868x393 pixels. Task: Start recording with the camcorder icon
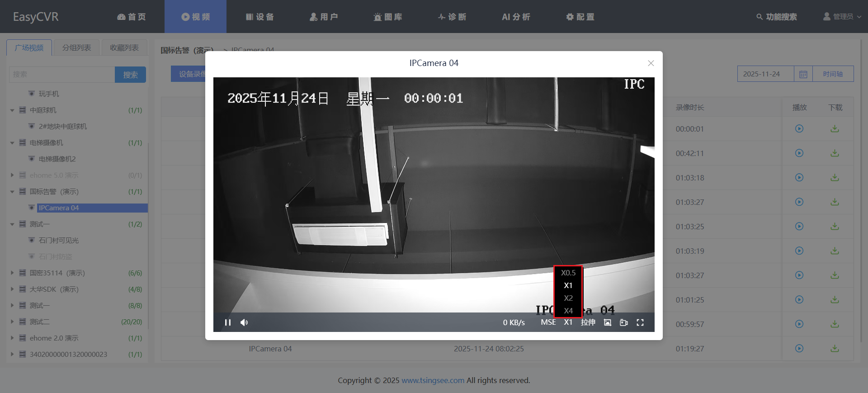(x=624, y=322)
